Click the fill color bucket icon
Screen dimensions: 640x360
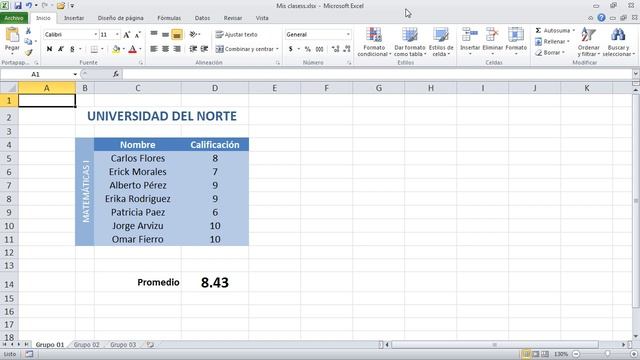click(116, 49)
